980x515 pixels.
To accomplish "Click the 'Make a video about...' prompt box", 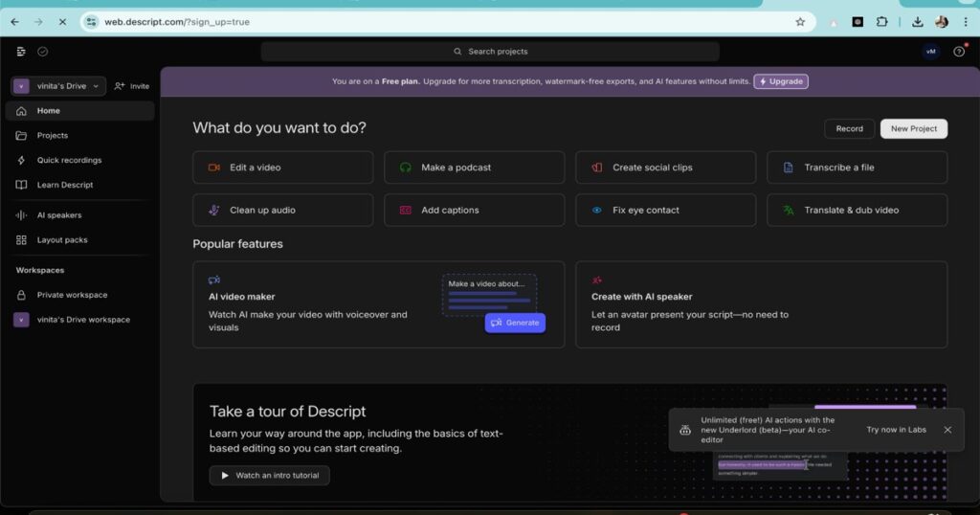I will [x=489, y=295].
